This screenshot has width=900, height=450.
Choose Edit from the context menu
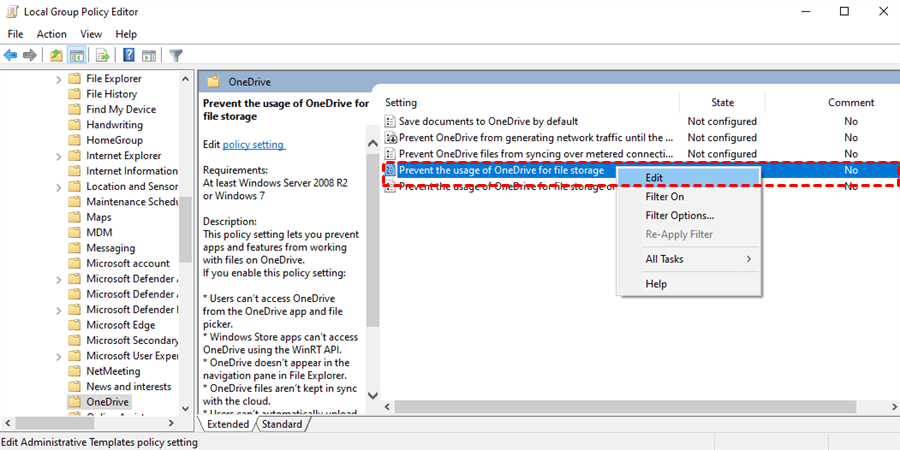[654, 177]
